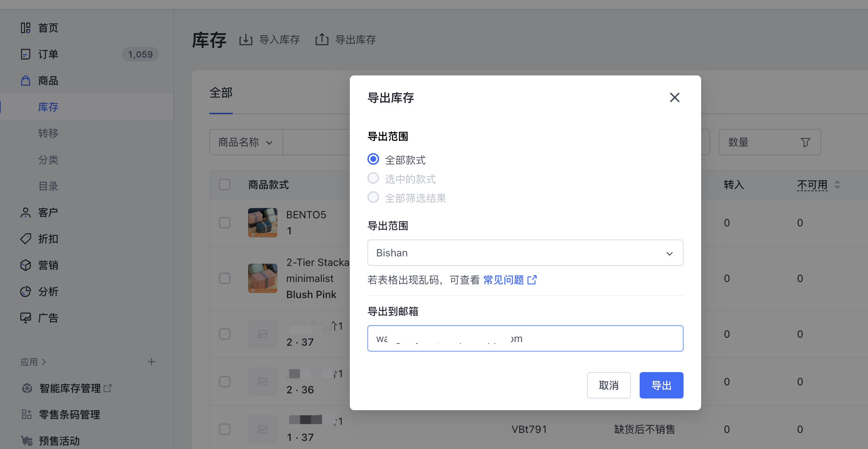
Task: Open the Bishan location dropdown
Action: 525,253
